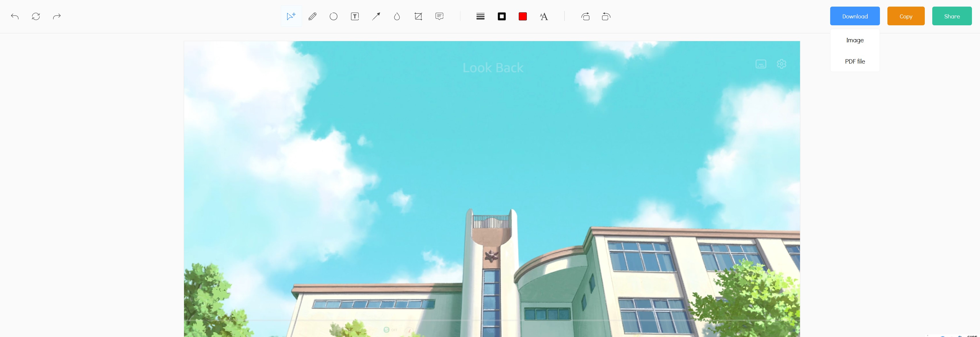980x337 pixels.
Task: Select the pencil drawing tool
Action: click(312, 16)
